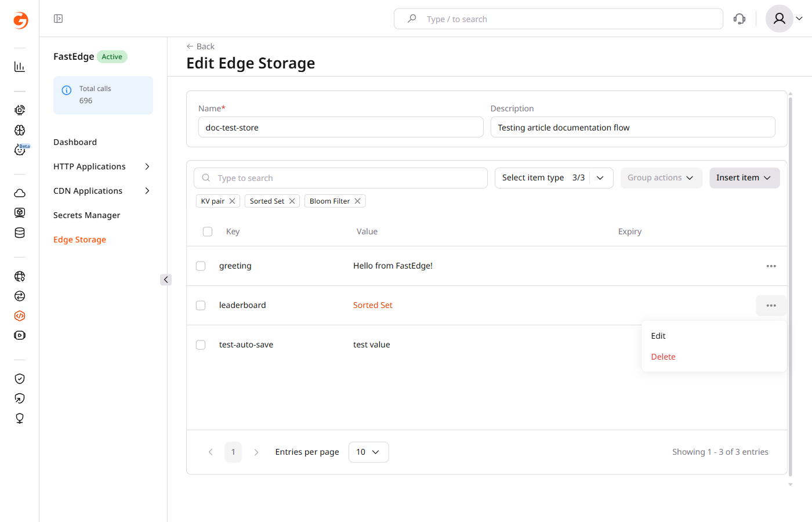The image size is (812, 522).
Task: Open the shield with arrow icon
Action: tap(20, 398)
